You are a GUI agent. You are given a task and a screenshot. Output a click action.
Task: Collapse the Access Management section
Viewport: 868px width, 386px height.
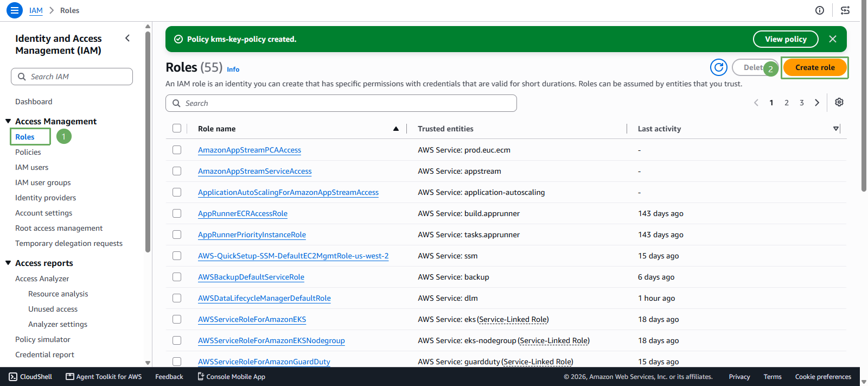(x=8, y=121)
